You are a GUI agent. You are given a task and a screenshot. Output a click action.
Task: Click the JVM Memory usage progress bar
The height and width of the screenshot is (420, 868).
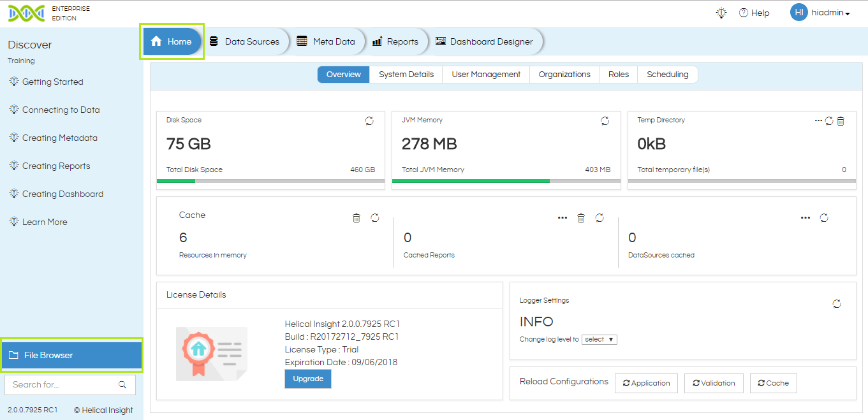[x=506, y=181]
